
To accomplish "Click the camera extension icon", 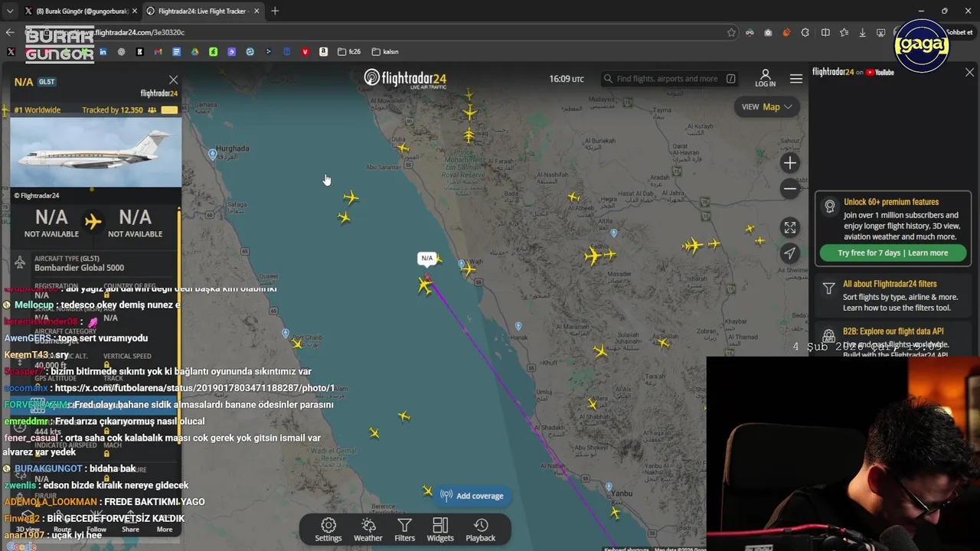I will point(768,32).
